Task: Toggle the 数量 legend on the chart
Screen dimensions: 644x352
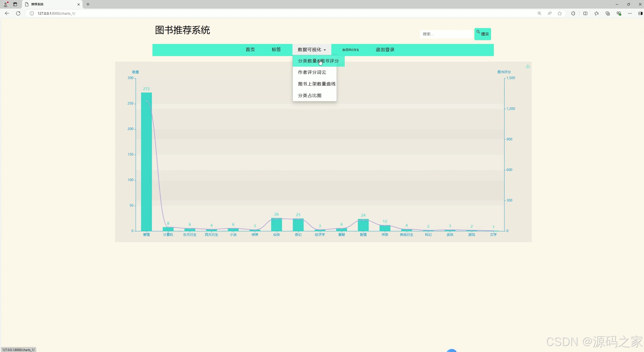Action: coord(136,72)
